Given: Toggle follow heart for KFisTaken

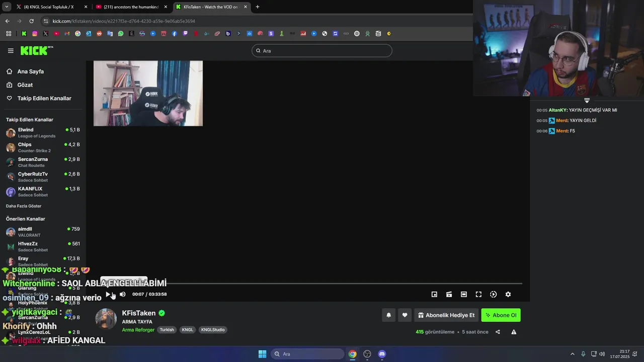Looking at the screenshot, I should tap(405, 315).
